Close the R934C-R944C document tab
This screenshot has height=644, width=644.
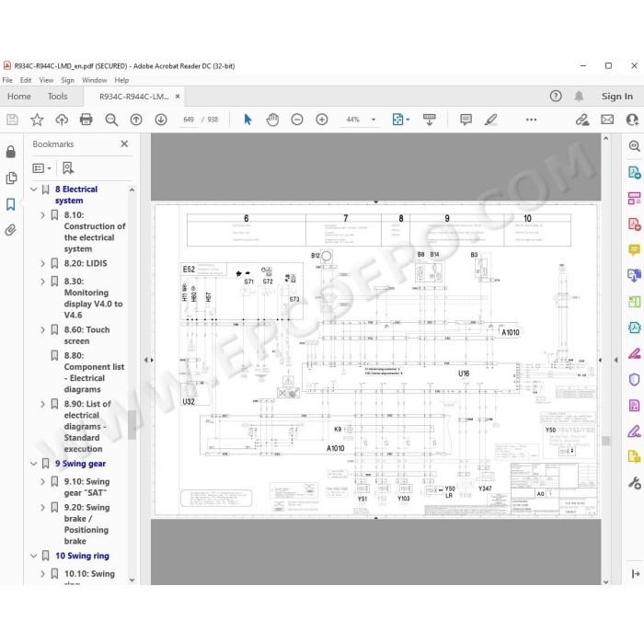click(x=178, y=96)
